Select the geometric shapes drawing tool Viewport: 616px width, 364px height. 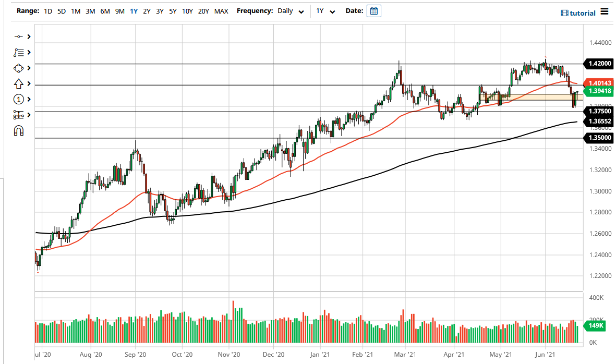(18, 68)
